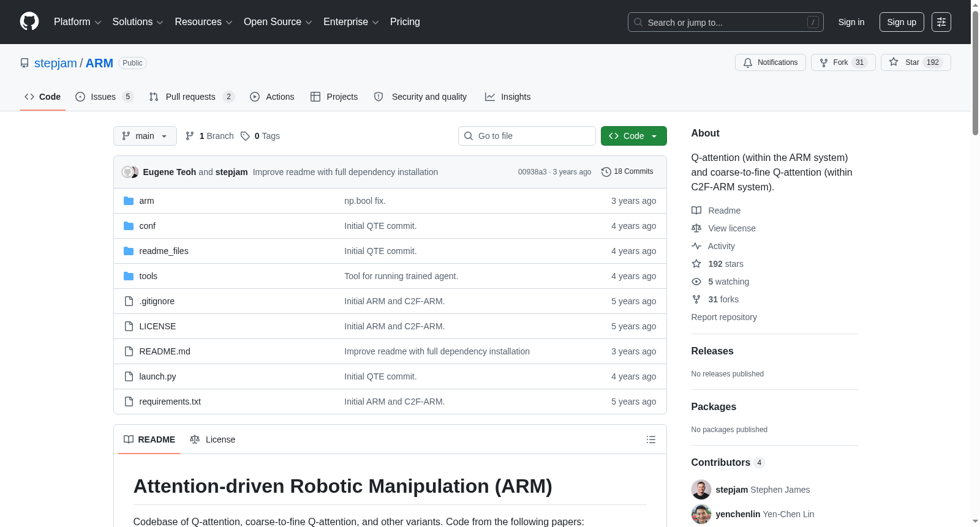Expand the green Code download dropdown
The width and height of the screenshot is (980, 527).
pyautogui.click(x=634, y=136)
